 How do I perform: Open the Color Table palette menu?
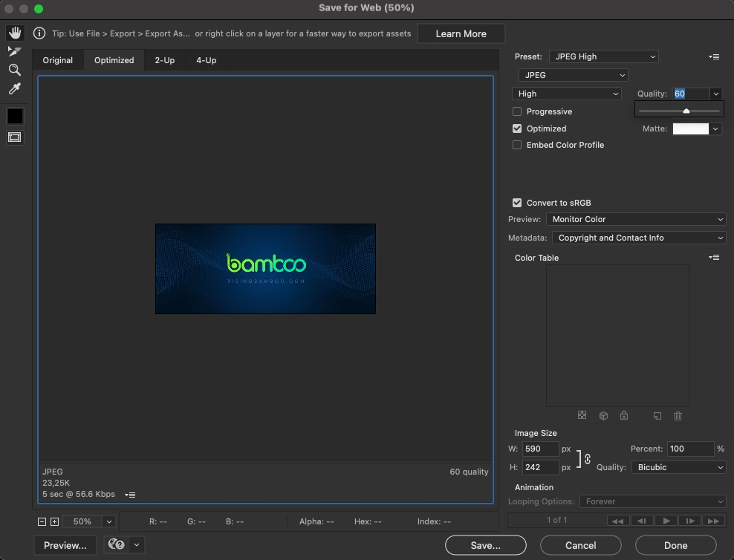(x=714, y=258)
